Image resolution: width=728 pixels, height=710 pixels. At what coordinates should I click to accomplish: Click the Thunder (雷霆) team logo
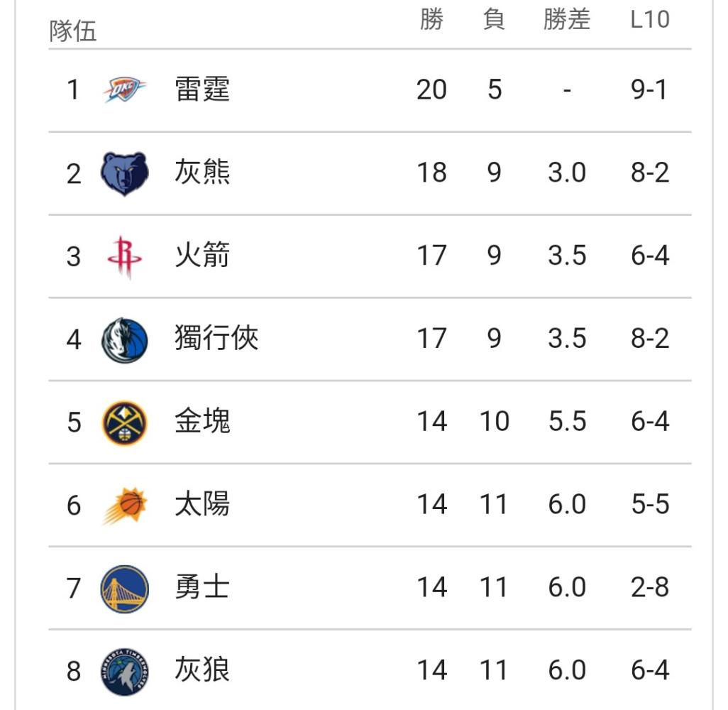pyautogui.click(x=124, y=89)
